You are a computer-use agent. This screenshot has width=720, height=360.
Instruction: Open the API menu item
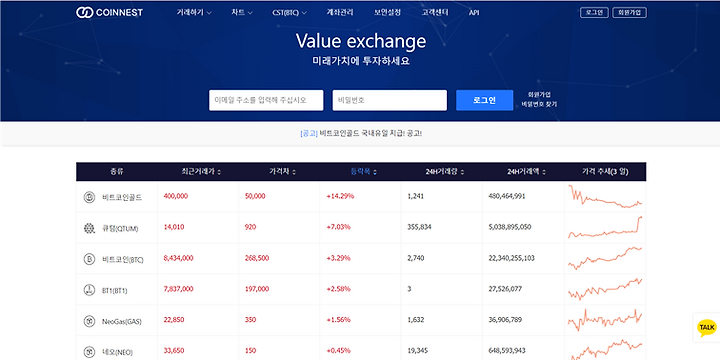coord(474,13)
